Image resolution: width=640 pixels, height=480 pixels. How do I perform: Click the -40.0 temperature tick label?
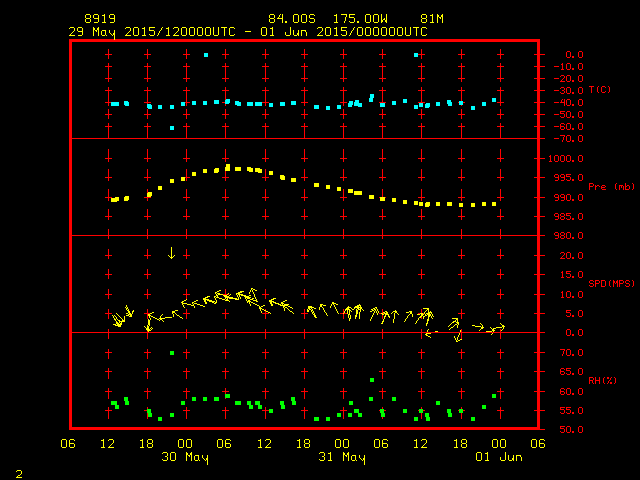tap(569, 102)
